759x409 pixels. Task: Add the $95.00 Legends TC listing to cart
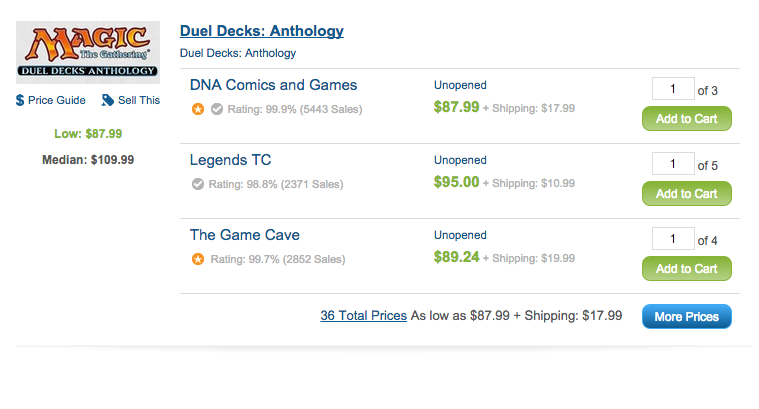(687, 194)
